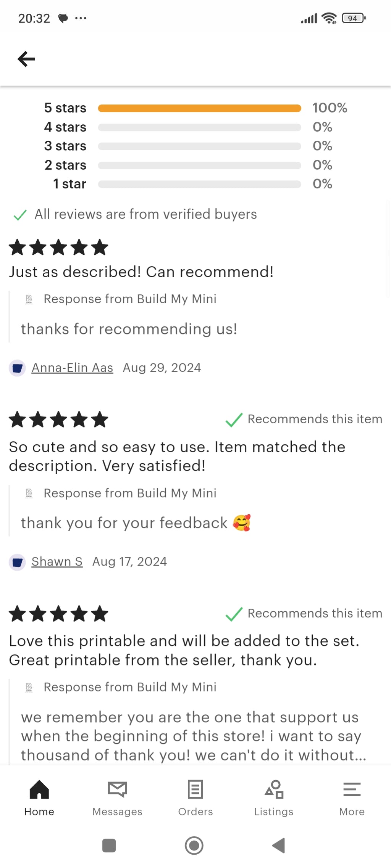Tap Build My Mini shop logo in first response
391x868 pixels.
pos(29,299)
